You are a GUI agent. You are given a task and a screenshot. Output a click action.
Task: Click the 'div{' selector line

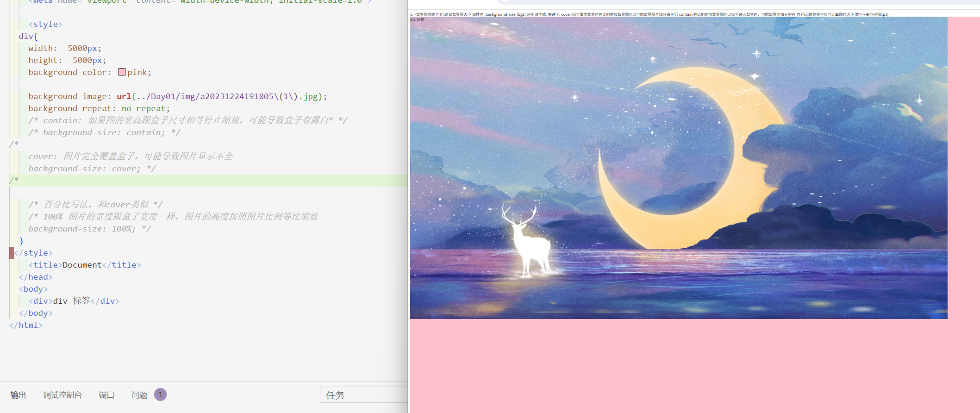click(x=28, y=36)
